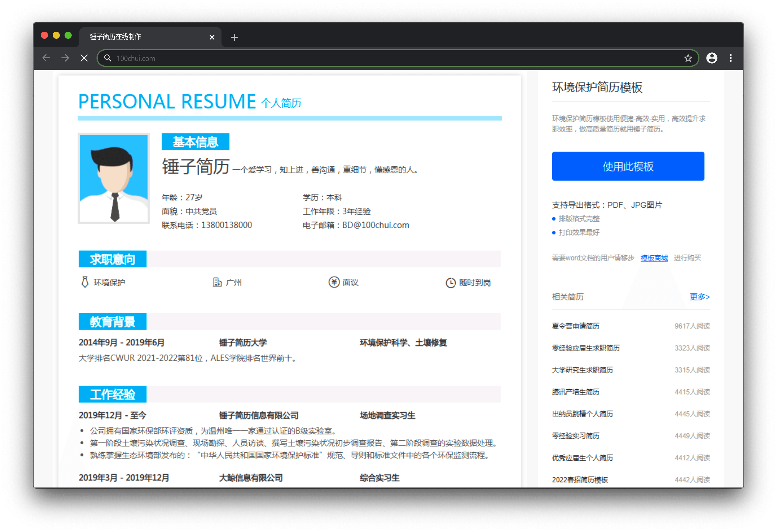The image size is (777, 532).
Task: Open 2022春招简历模板 link
Action: pos(579,480)
